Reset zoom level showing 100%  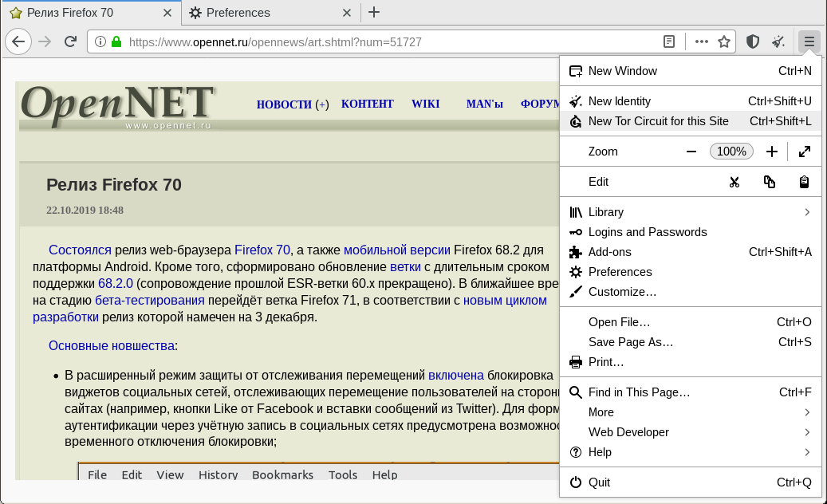[x=731, y=152]
